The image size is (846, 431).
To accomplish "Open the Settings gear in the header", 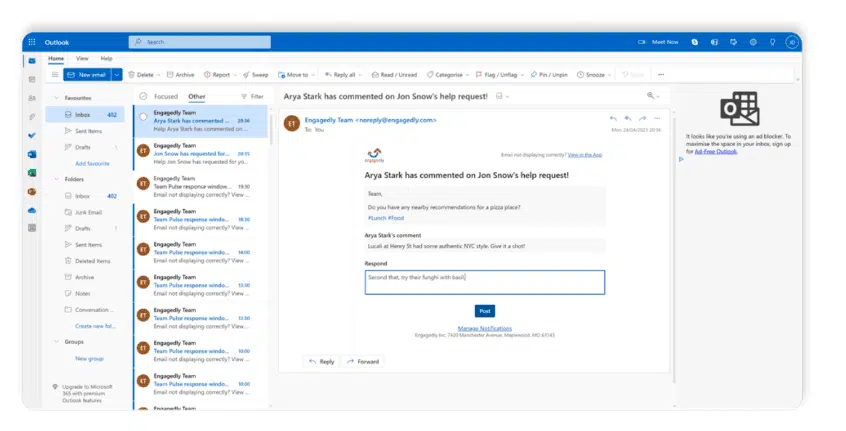I will tap(753, 42).
